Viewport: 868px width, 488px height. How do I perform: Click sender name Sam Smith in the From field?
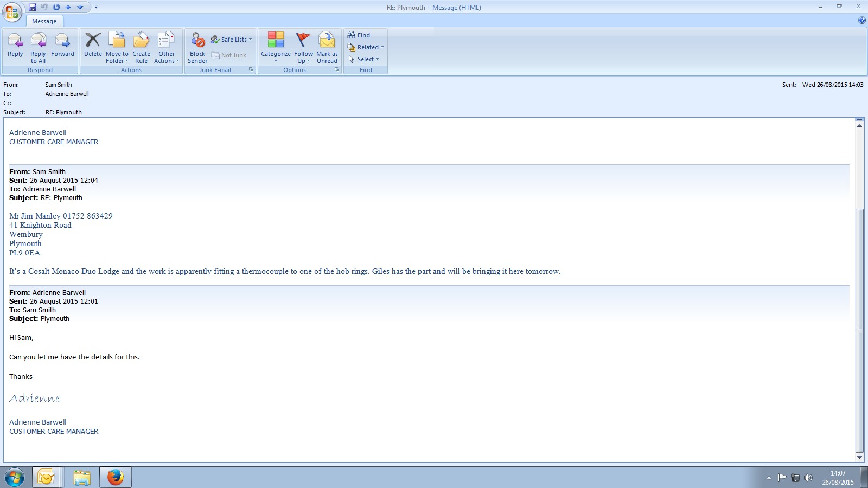pyautogui.click(x=59, y=85)
